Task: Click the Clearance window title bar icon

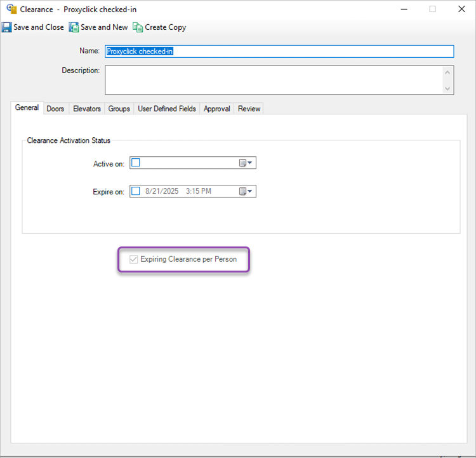Action: click(11, 10)
